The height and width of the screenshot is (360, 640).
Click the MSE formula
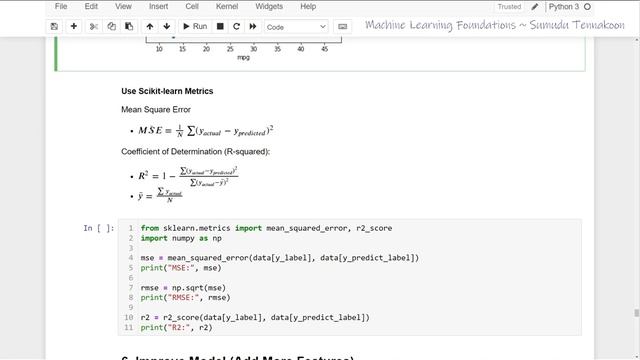pyautogui.click(x=206, y=131)
